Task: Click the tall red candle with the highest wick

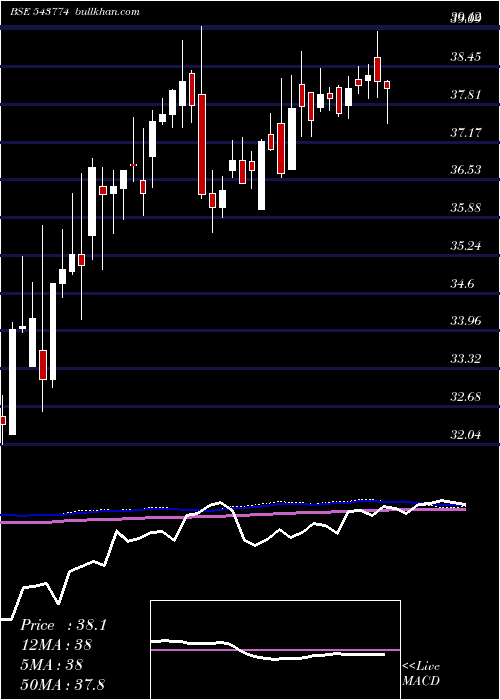Action: tap(202, 144)
